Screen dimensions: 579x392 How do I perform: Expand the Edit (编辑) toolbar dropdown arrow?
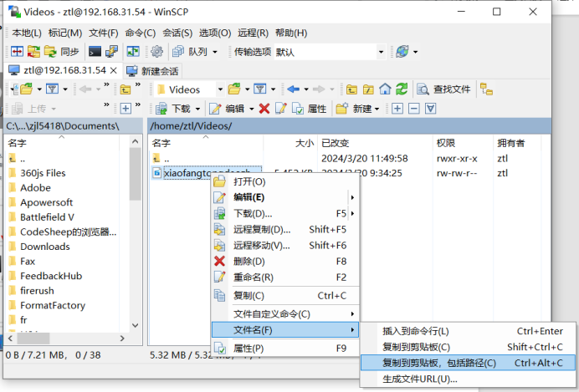click(x=252, y=109)
